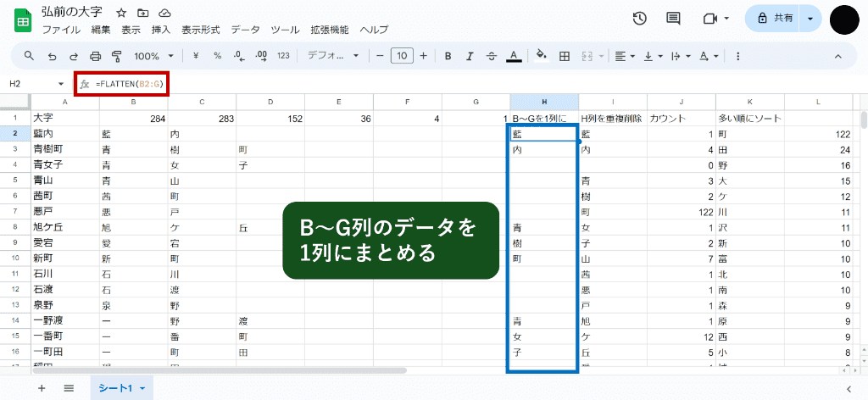Image resolution: width=868 pixels, height=400 pixels.
Task: Toggle bold formatting
Action: click(x=448, y=56)
